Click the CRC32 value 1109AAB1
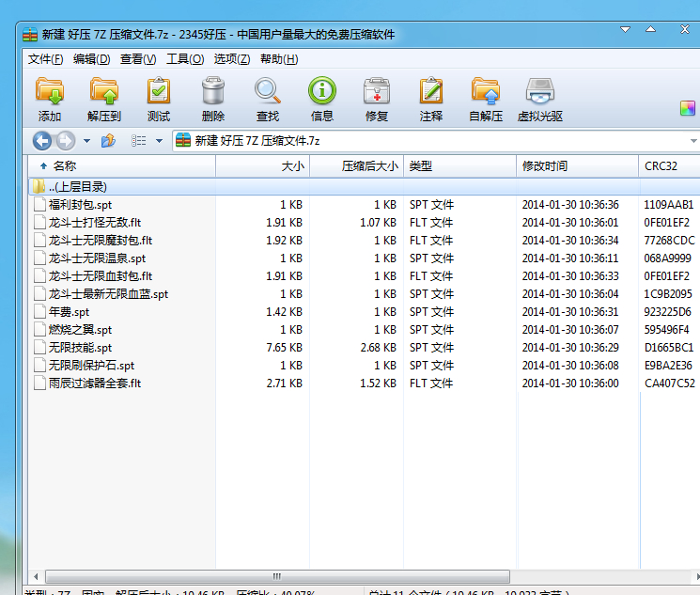700x595 pixels. coord(669,205)
